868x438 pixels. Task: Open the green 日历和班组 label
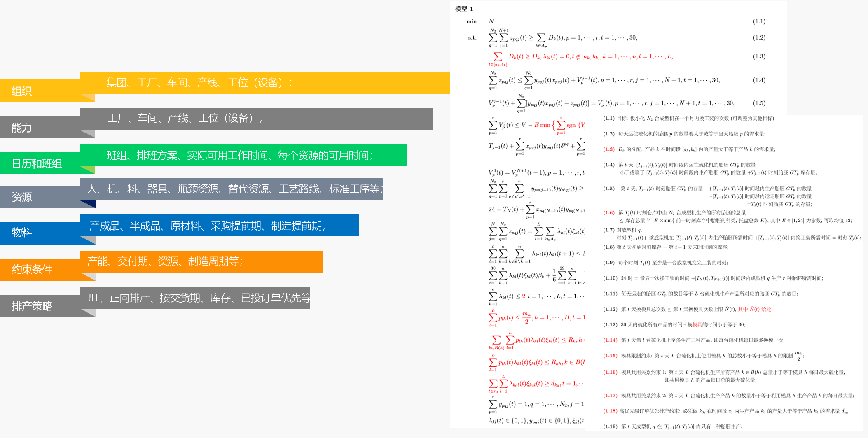(x=37, y=164)
